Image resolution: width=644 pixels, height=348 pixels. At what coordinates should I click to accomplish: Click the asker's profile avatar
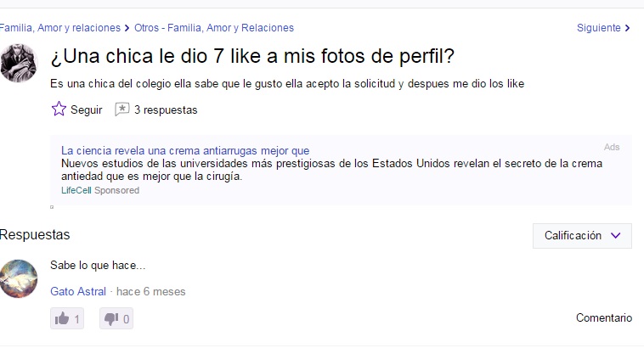point(19,63)
